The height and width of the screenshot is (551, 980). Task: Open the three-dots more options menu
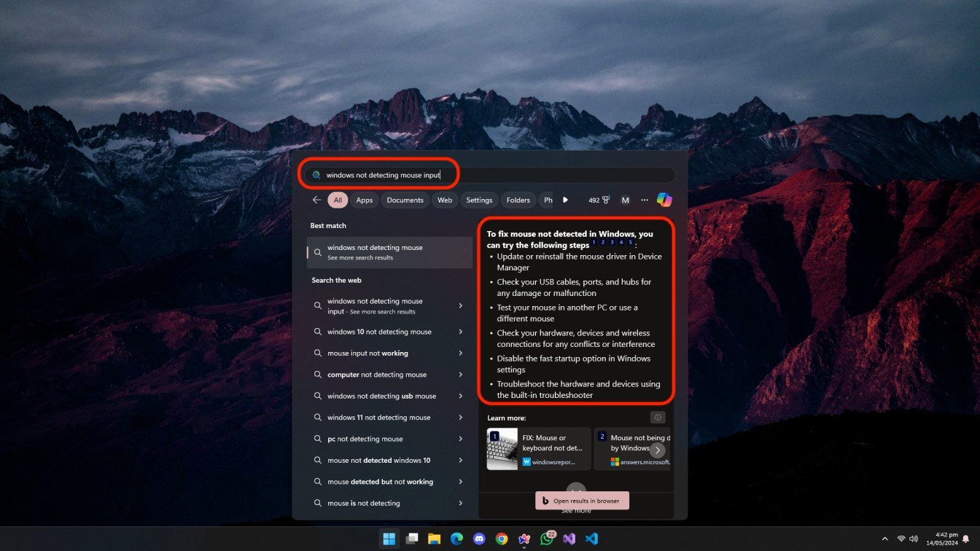(645, 200)
